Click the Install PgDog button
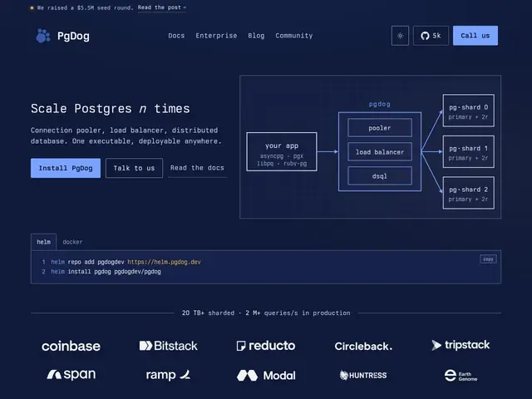Screen dimensions: 532x399 pos(66,168)
